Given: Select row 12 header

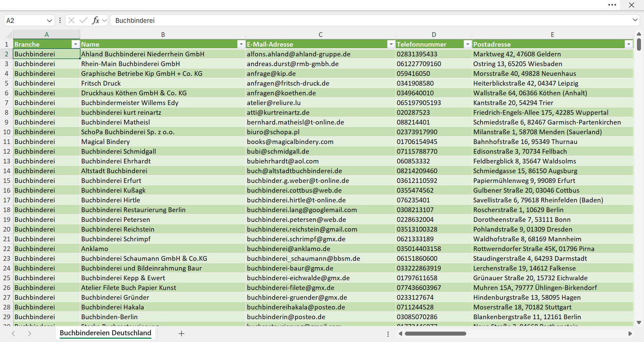Looking at the screenshot, I should [x=6, y=151].
